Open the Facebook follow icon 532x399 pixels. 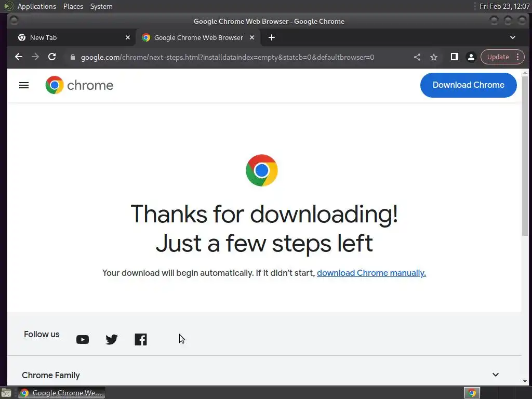point(141,340)
